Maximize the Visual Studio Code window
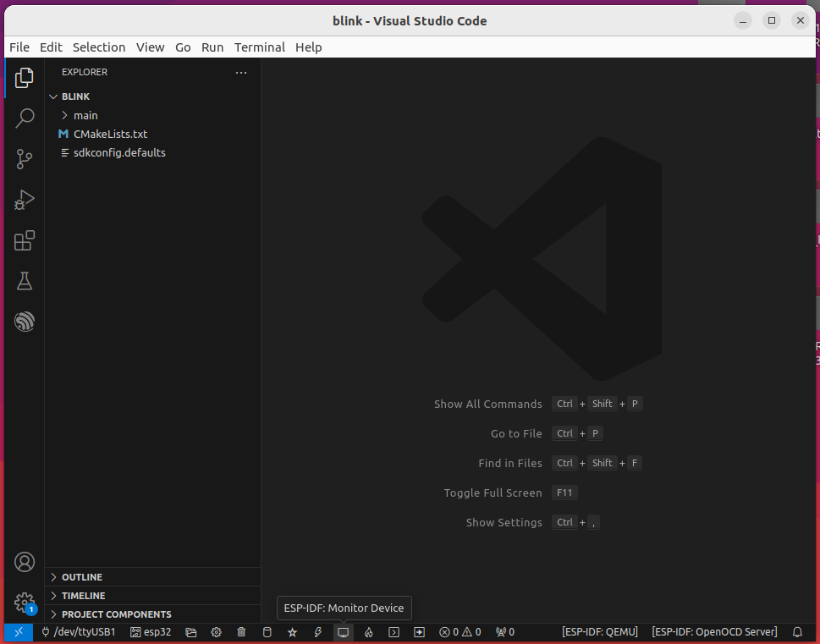Screen dimensions: 820x644 point(772,20)
